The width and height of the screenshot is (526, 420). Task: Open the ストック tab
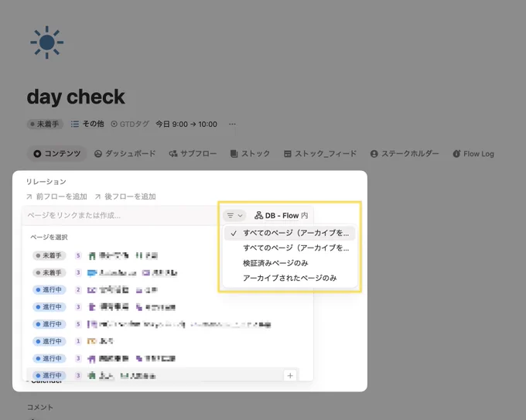(x=250, y=154)
